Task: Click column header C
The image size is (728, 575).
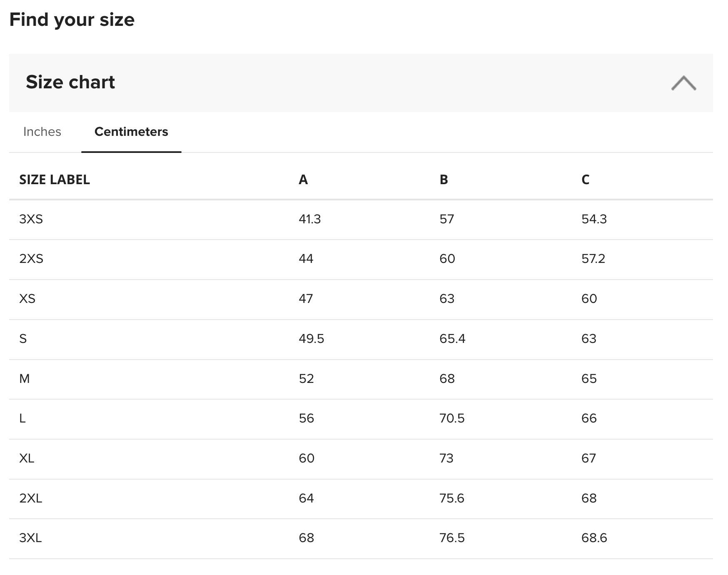Action: click(585, 180)
